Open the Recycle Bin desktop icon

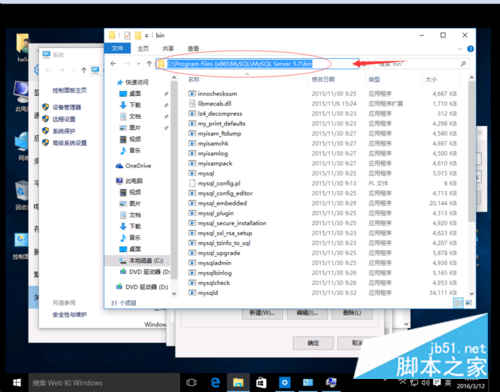[22, 195]
